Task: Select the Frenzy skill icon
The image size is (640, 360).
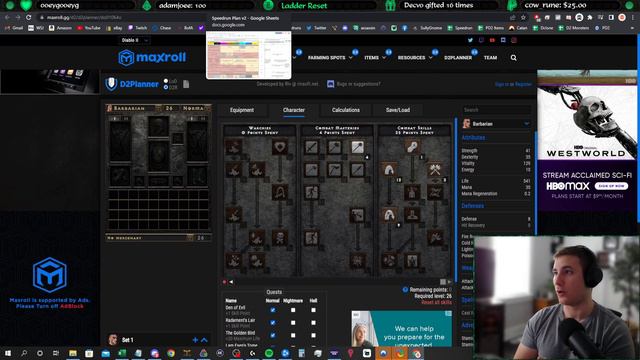Action: pos(435,238)
